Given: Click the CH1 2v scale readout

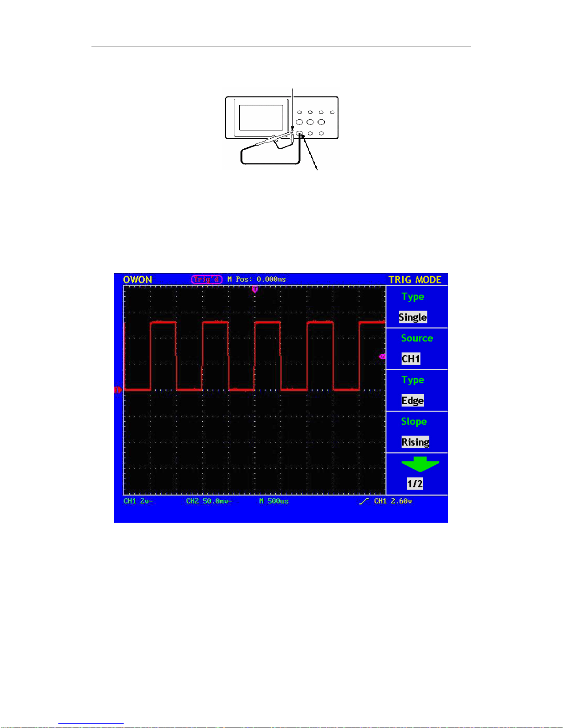Looking at the screenshot, I should pos(138,501).
